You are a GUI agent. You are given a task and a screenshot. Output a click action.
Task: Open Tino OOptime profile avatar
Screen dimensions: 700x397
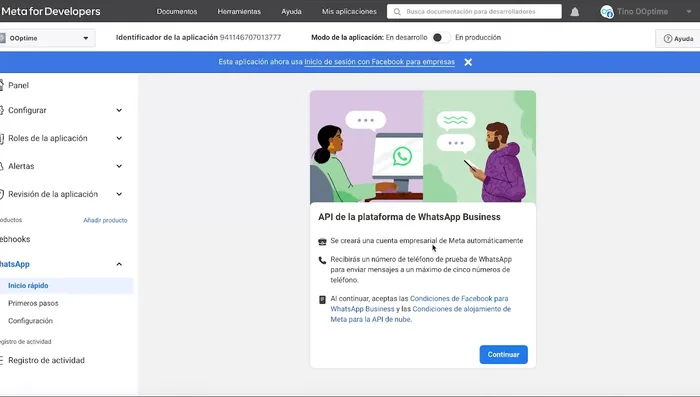tap(607, 12)
